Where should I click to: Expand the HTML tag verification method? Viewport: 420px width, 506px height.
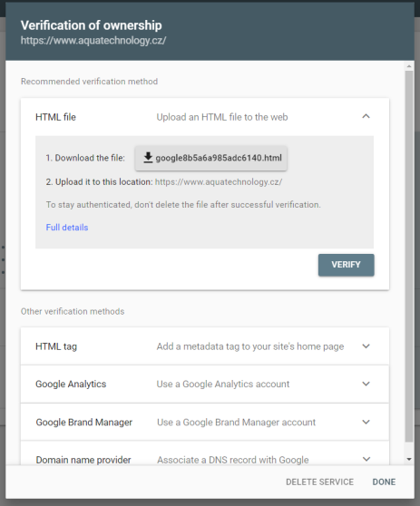(x=366, y=346)
